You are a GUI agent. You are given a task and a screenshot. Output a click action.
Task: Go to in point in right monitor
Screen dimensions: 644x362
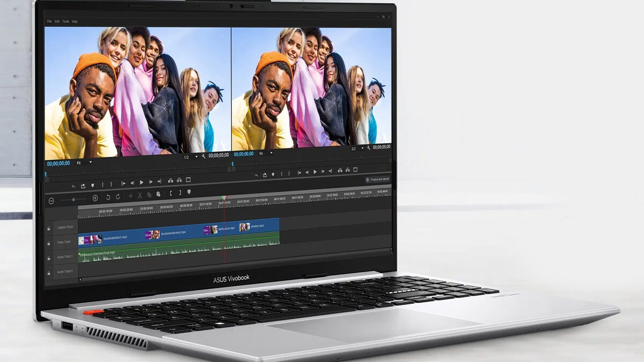pyautogui.click(x=299, y=173)
